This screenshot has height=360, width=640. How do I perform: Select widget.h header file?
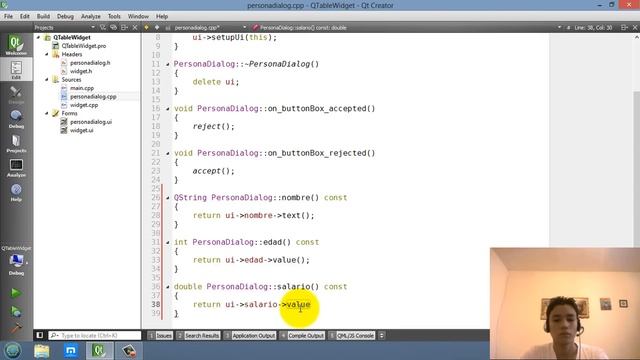81,71
